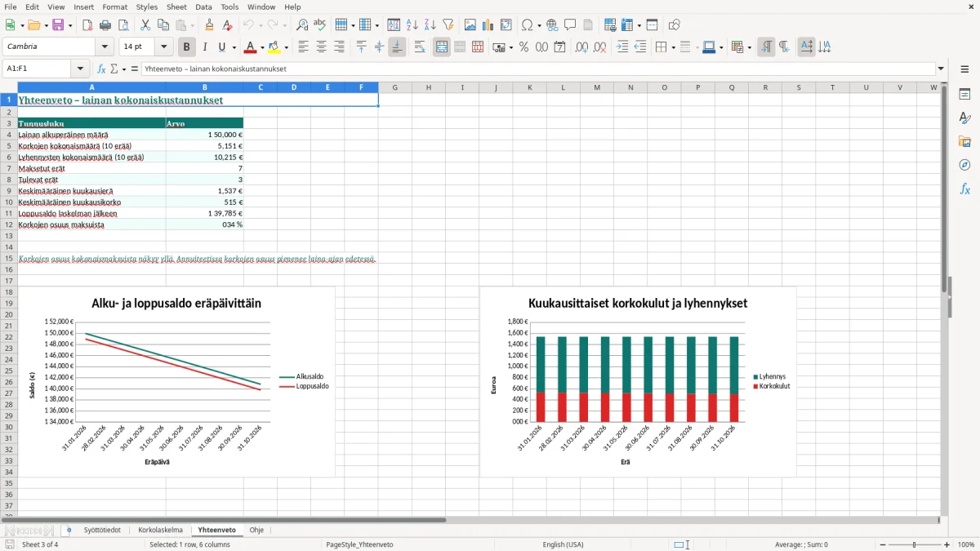The height and width of the screenshot is (551, 980).
Task: Insert an image
Action: (470, 25)
